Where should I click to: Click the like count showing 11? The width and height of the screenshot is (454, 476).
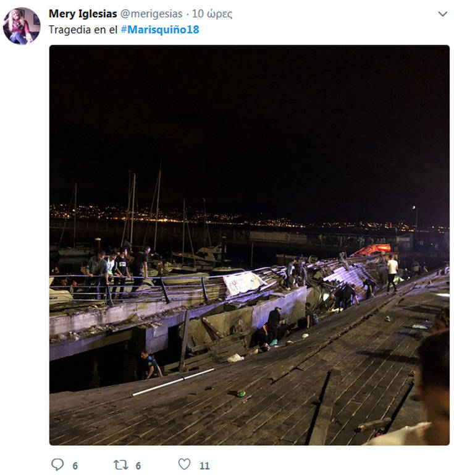[x=204, y=465]
